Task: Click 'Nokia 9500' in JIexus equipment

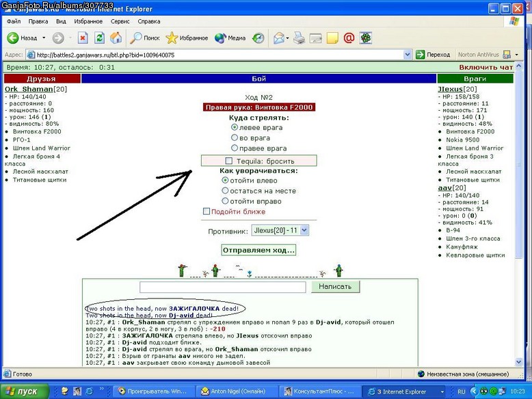Action: [x=462, y=139]
